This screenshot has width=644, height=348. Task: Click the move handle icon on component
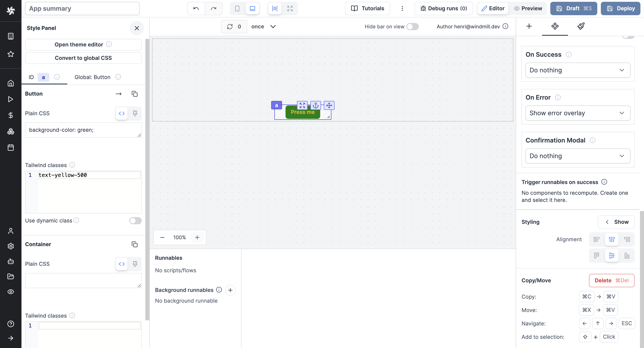(x=329, y=105)
